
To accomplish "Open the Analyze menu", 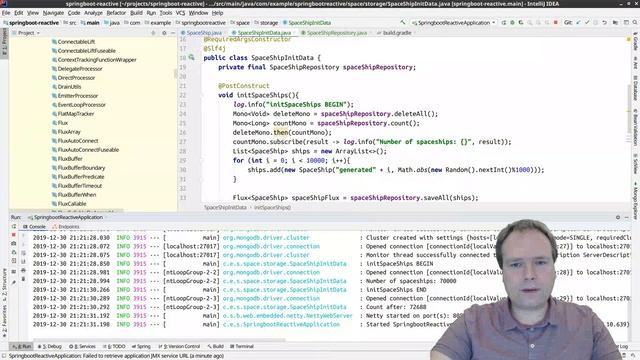I will pos(93,13).
